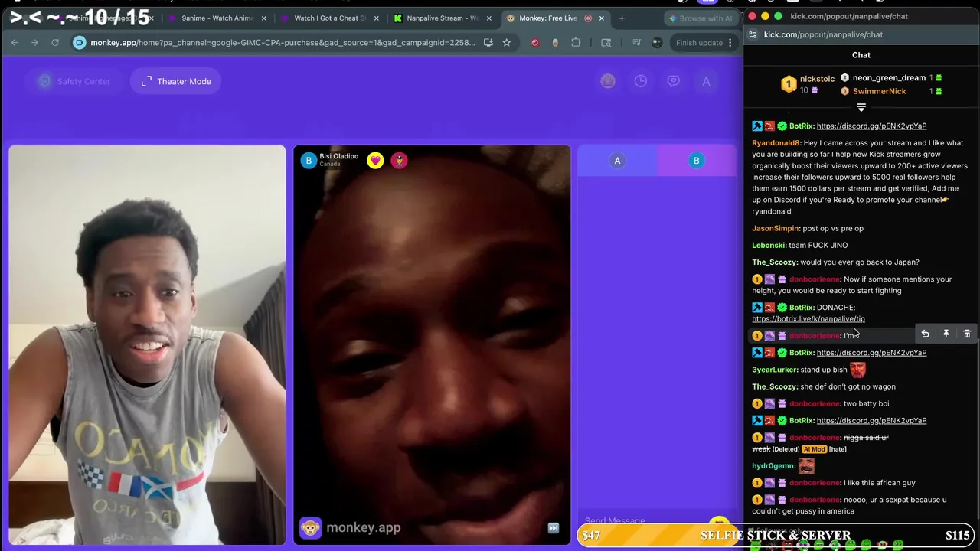
Task: Select the A tab in chat panel
Action: pos(617,161)
